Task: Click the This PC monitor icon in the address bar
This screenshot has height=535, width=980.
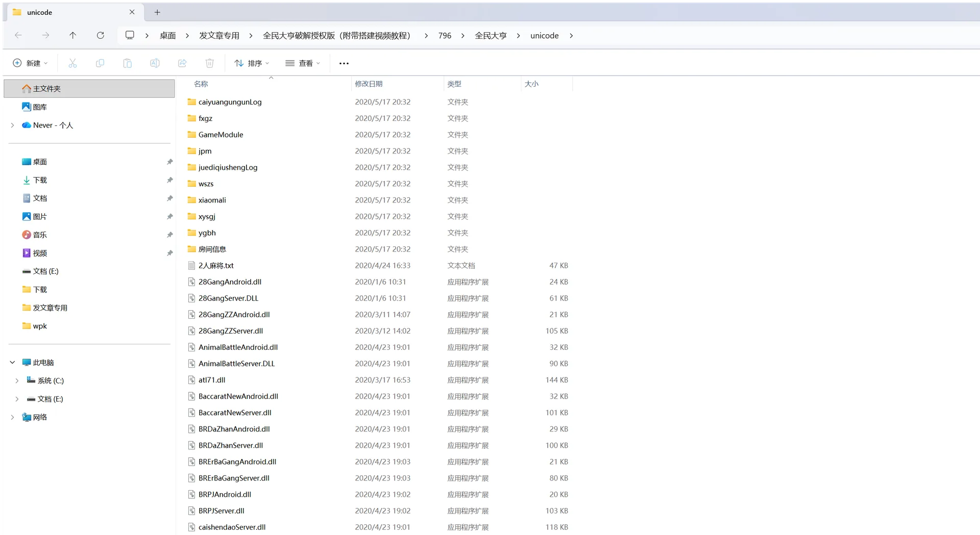Action: (130, 35)
